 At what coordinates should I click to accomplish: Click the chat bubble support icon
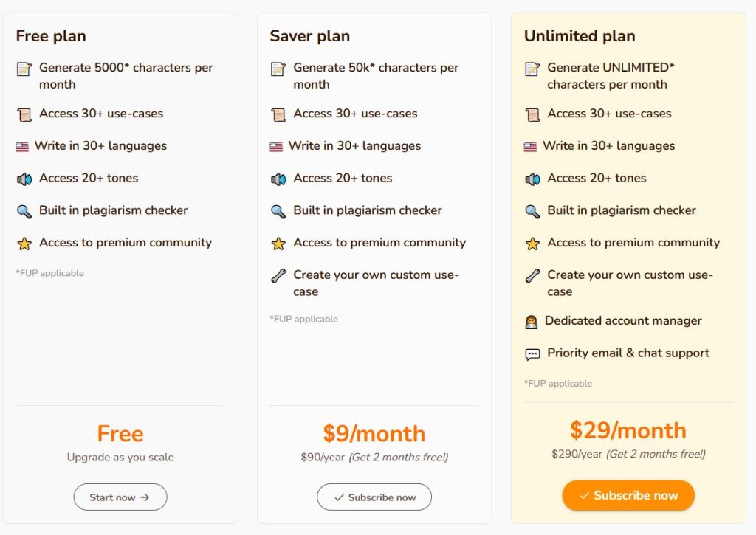[532, 354]
